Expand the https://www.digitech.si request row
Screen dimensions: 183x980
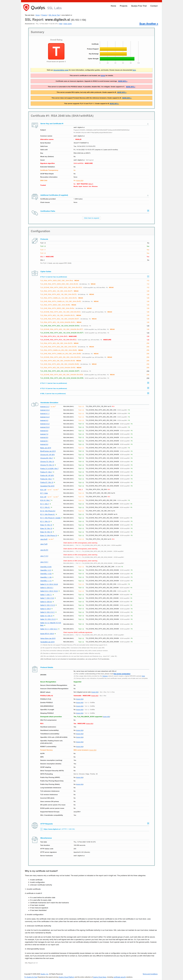42,829
